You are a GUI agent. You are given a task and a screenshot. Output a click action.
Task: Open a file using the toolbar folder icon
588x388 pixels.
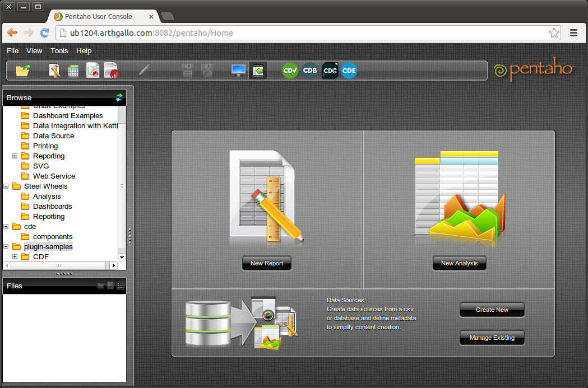(22, 71)
